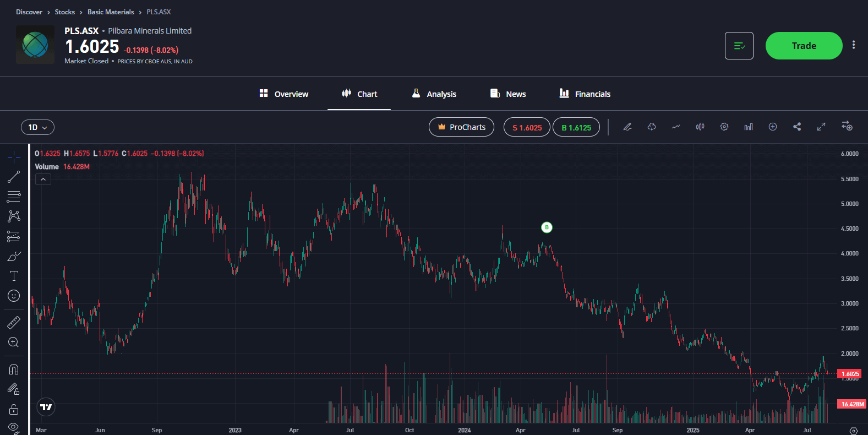Select the ruler measure tool
The image size is (868, 435).
[x=14, y=322]
